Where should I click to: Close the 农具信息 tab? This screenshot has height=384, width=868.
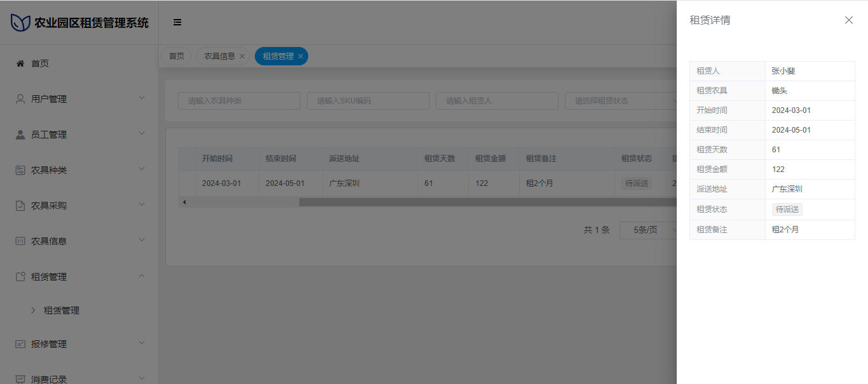(242, 56)
